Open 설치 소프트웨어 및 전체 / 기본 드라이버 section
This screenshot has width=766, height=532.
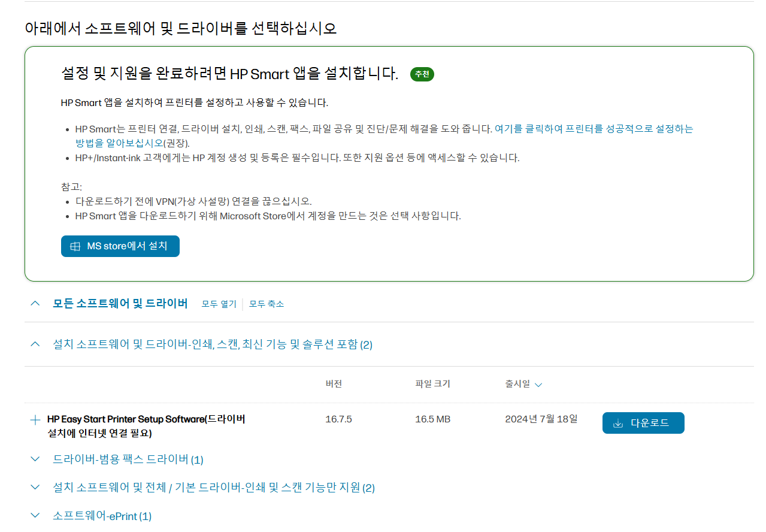coord(214,488)
